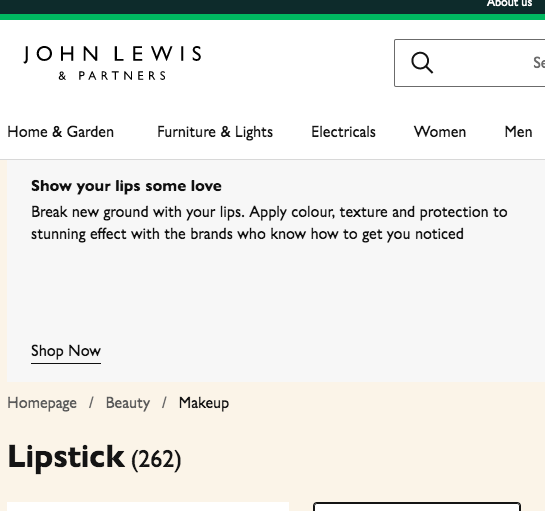Select the Makeup breadcrumb
Viewport: 545px width, 511px height.
[x=204, y=403]
